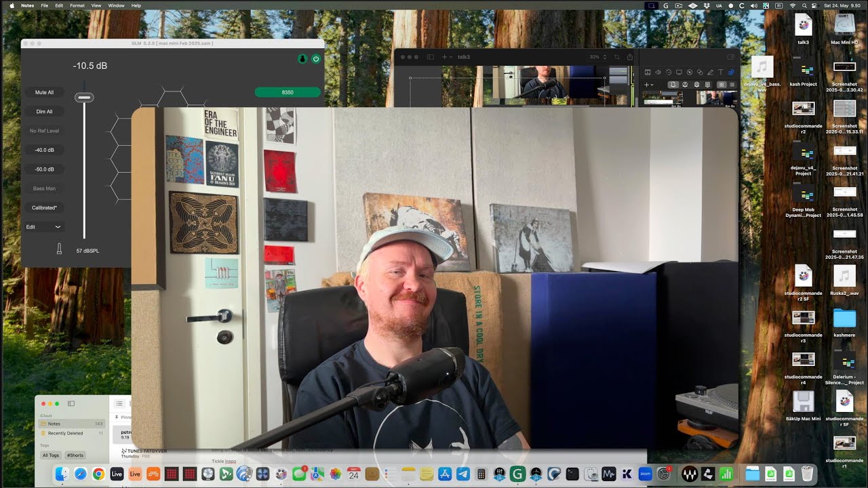Open zoom from the Dock

point(645,474)
